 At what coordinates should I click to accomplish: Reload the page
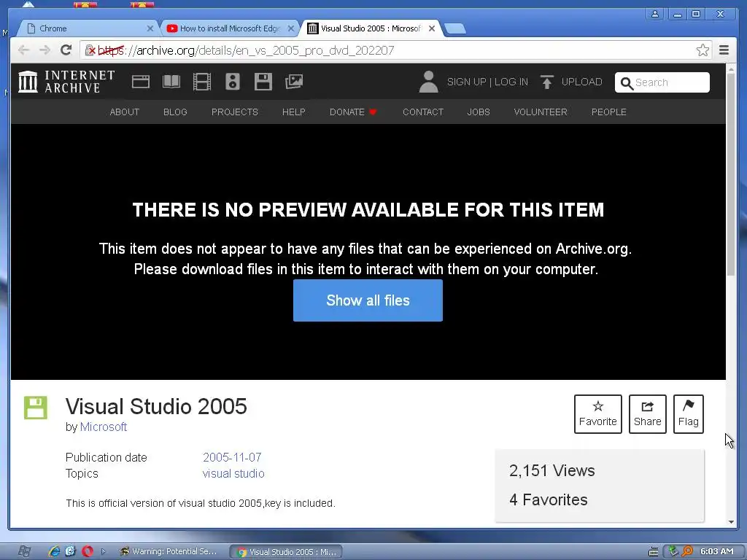coord(66,50)
